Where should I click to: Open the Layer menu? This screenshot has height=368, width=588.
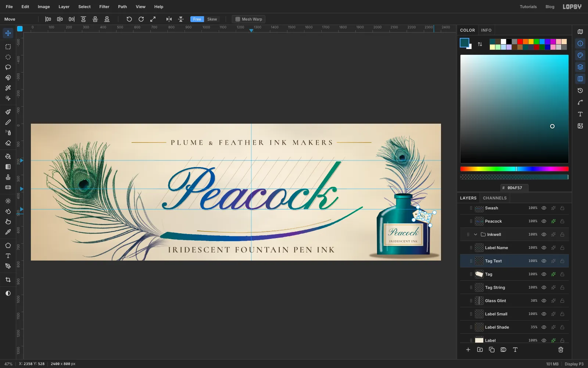[x=64, y=7]
